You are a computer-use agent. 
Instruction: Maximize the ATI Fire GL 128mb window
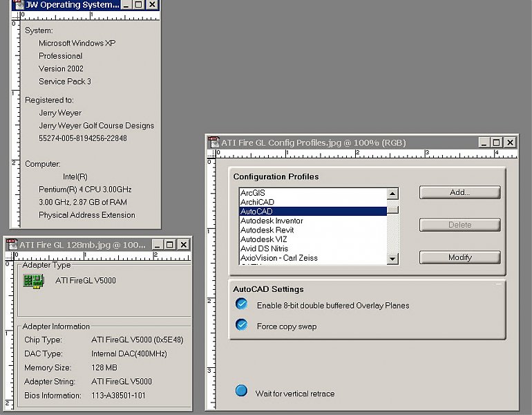(170, 245)
